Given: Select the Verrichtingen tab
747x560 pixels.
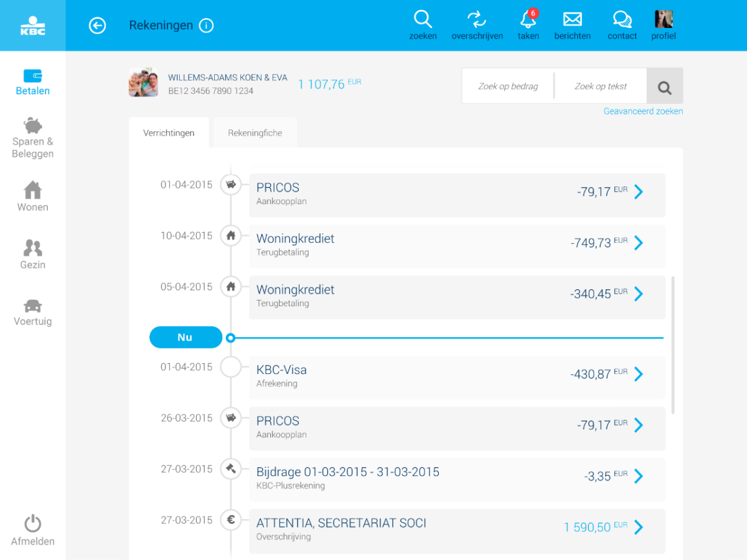Looking at the screenshot, I should pyautogui.click(x=169, y=133).
